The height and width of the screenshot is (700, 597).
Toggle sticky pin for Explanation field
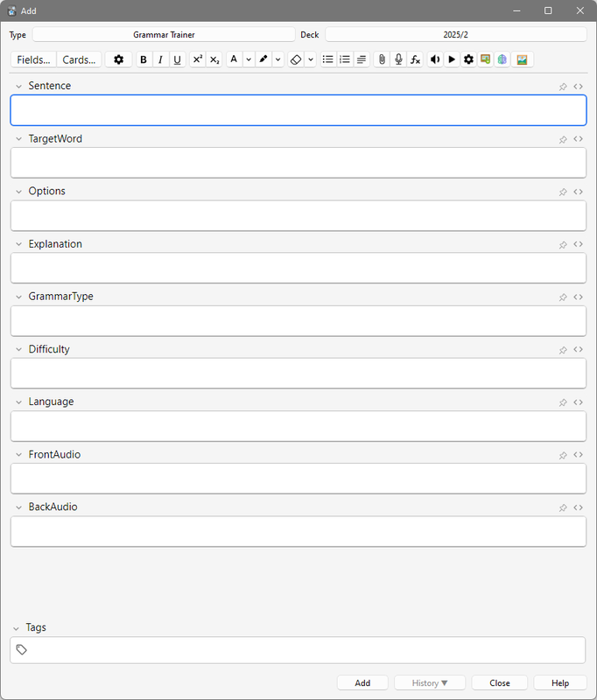(563, 245)
